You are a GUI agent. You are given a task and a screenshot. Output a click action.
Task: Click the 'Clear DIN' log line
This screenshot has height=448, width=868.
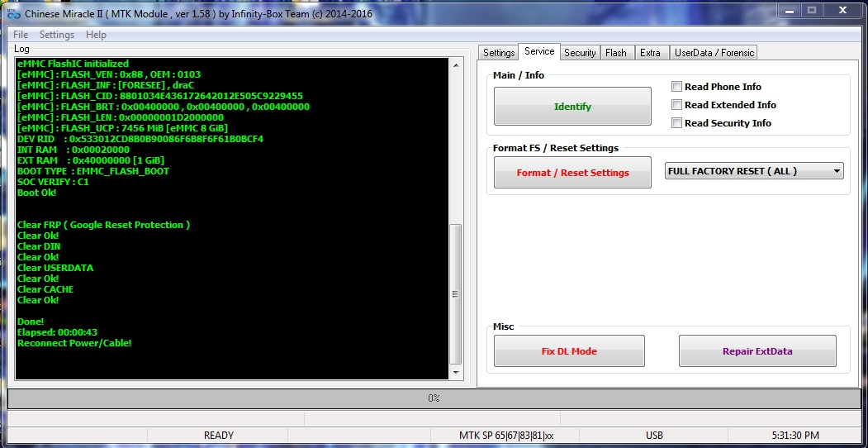39,246
